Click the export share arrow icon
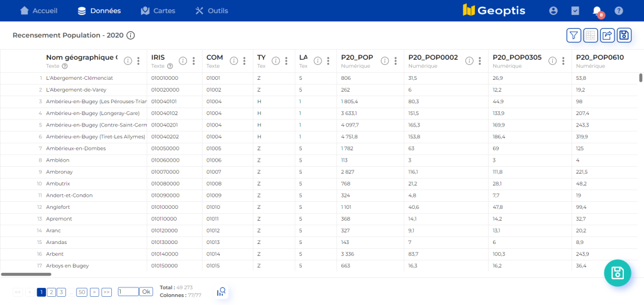The height and width of the screenshot is (305, 644). [x=607, y=35]
